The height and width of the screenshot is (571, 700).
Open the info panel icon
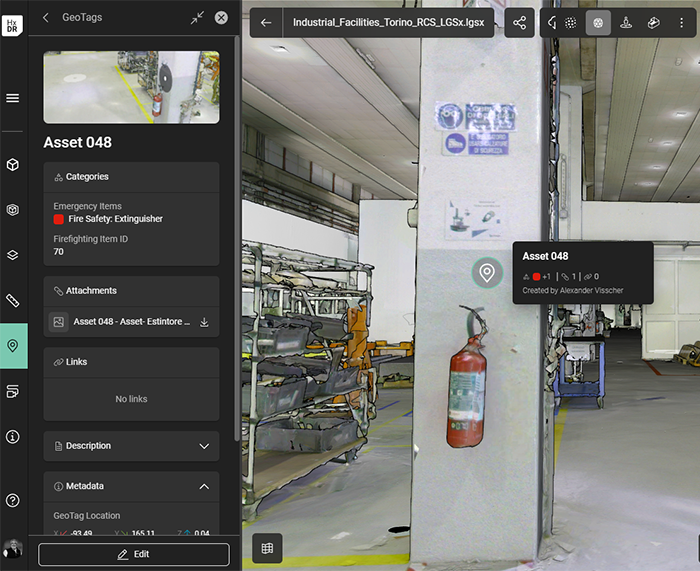[x=13, y=437]
